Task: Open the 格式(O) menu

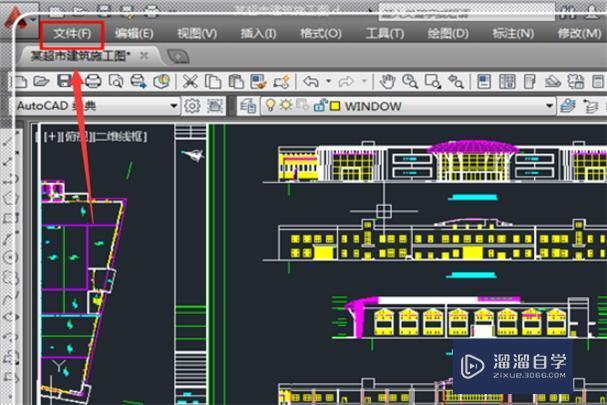Action: 321,34
